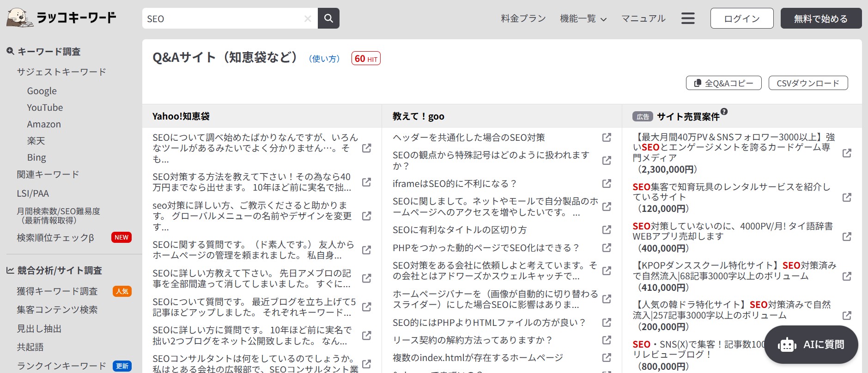Open external link for 'iframeはSEO的に不利になる？'
868x373 pixels.
(x=607, y=183)
